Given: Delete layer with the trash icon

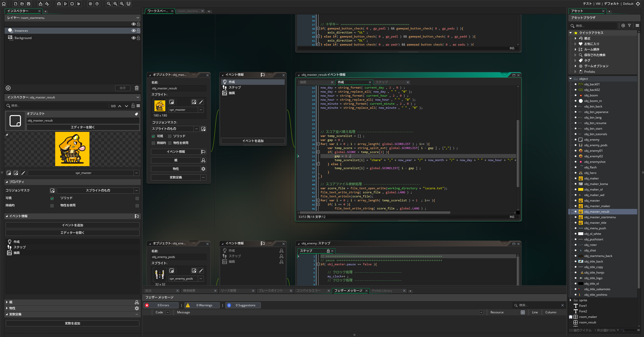Looking at the screenshot, I should pos(137,88).
